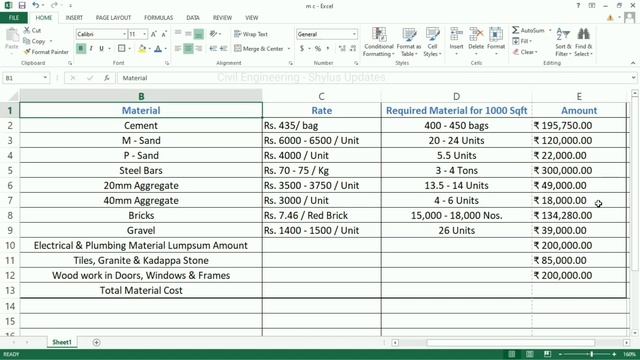Viewport: 640px width, 360px height.
Task: Delete cells using the Delete button
Action: [476, 42]
